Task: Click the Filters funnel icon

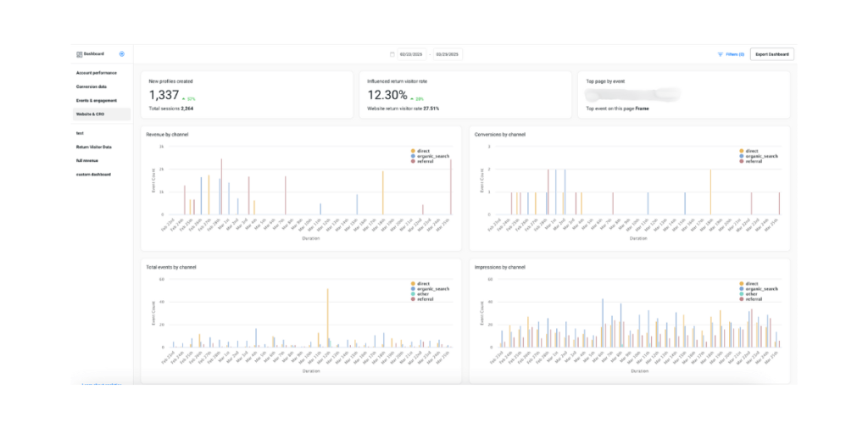Action: pos(721,54)
